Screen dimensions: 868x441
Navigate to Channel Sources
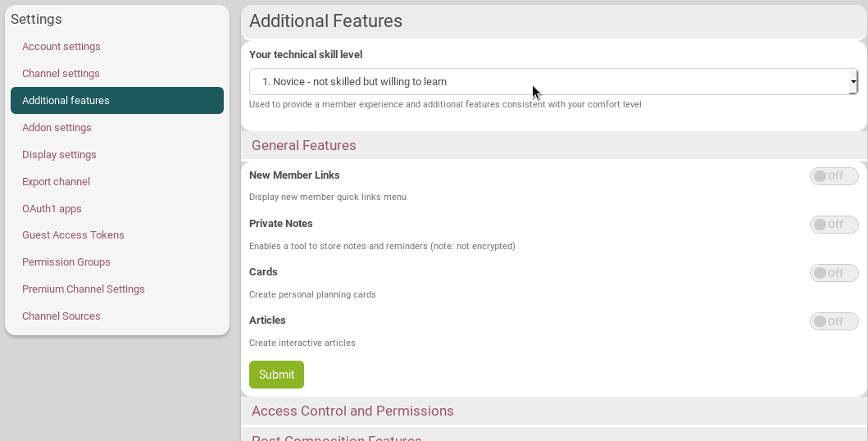pos(61,316)
